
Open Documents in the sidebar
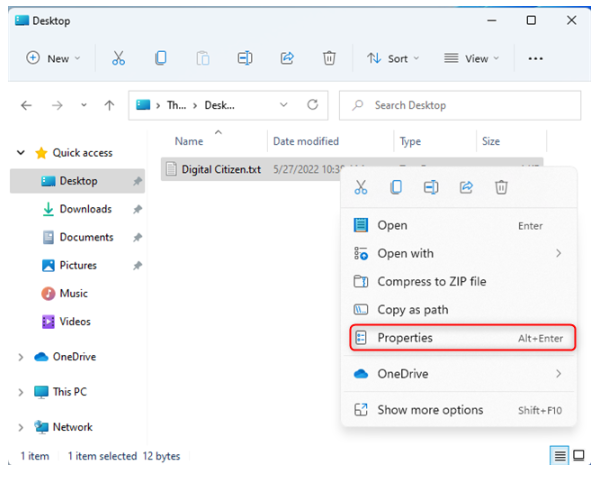pos(77,237)
